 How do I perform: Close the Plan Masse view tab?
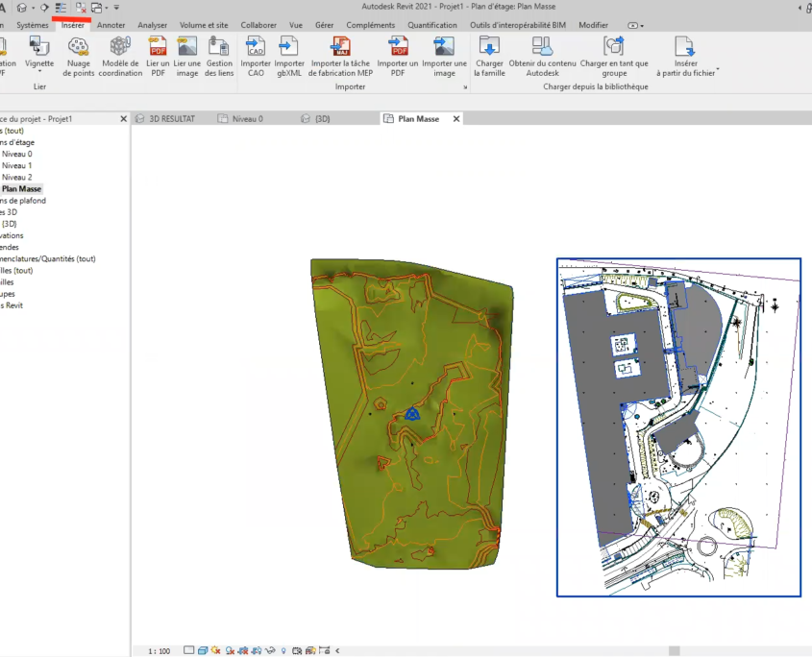point(456,119)
